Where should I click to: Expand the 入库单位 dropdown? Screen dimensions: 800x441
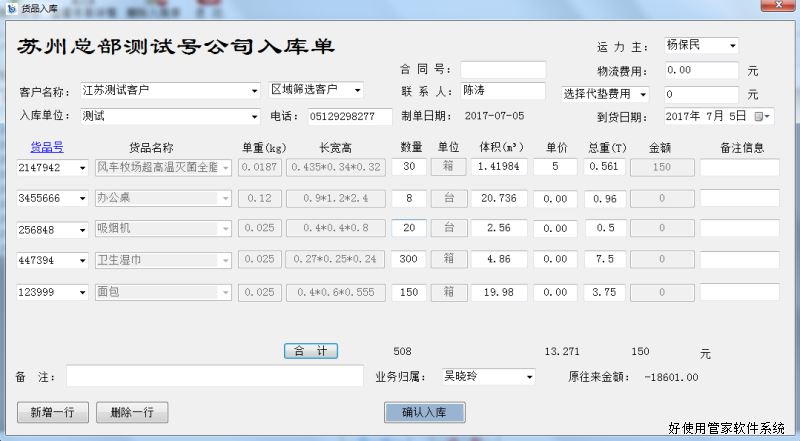(254, 116)
